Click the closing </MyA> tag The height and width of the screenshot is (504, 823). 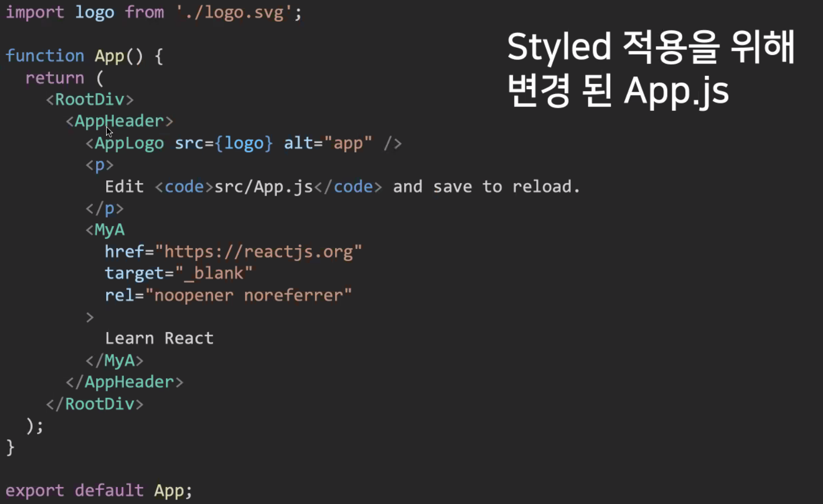(x=115, y=360)
